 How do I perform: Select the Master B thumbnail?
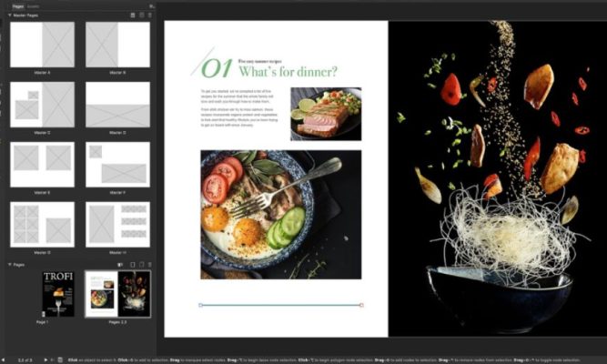coord(117,45)
